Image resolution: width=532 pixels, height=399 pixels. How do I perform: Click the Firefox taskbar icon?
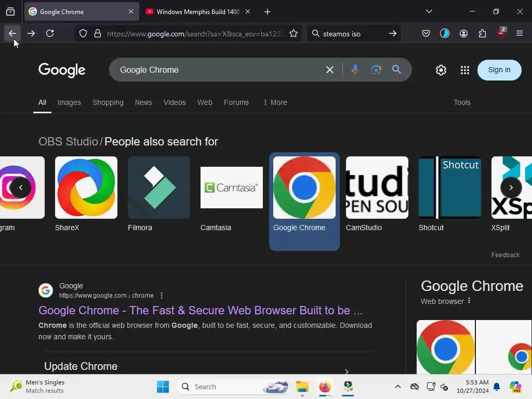[x=325, y=387]
